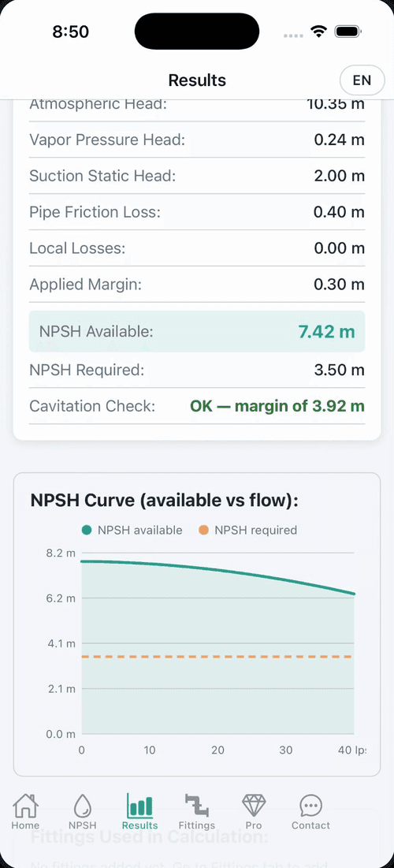Select the Local Losses label
394x868 pixels.
tap(77, 248)
